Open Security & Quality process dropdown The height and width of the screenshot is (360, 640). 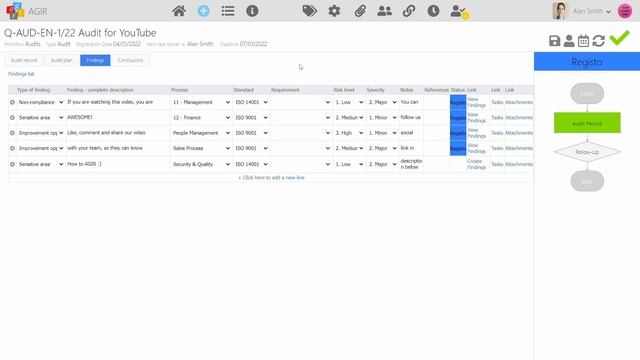[x=201, y=164]
